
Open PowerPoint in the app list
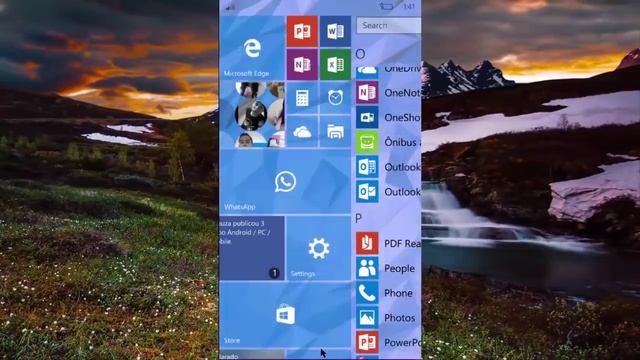click(x=388, y=342)
